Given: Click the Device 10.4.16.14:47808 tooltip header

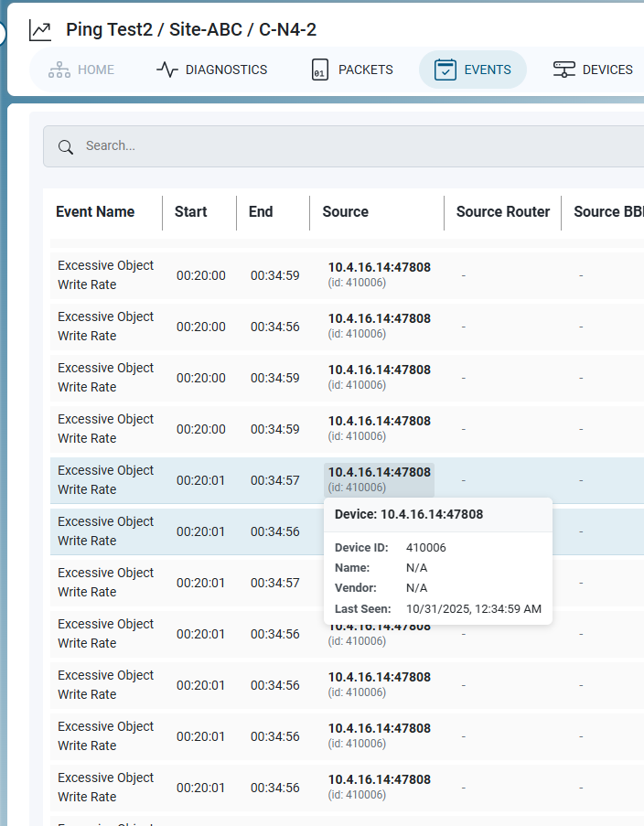Looking at the screenshot, I should click(x=409, y=514).
